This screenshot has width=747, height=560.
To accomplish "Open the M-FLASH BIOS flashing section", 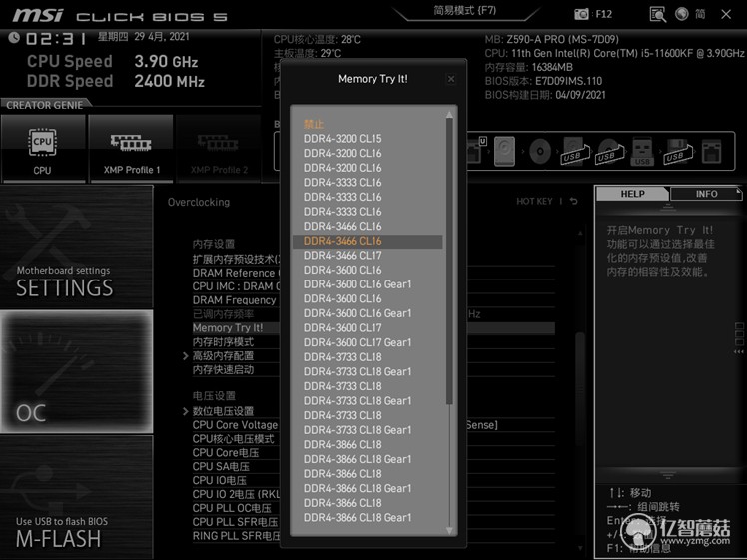I will (77, 498).
